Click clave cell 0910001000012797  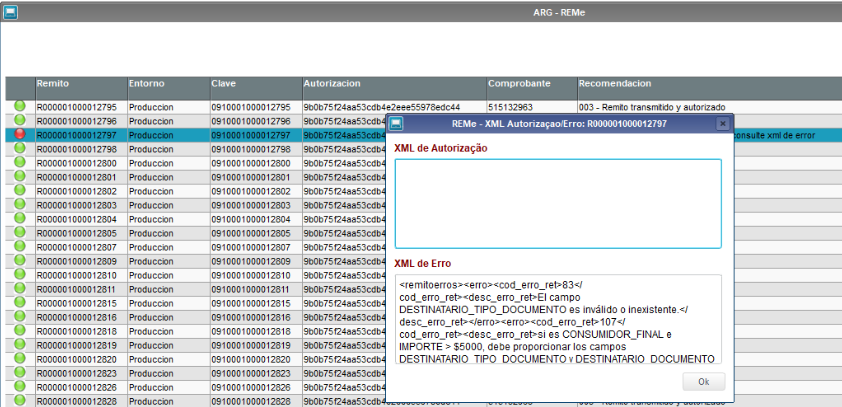(x=256, y=135)
